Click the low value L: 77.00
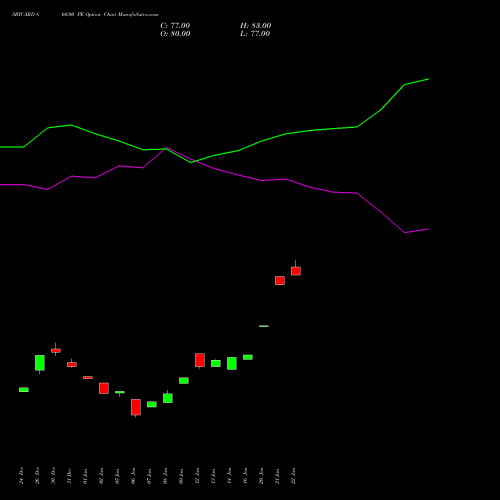500x500 pixels. pyautogui.click(x=255, y=34)
